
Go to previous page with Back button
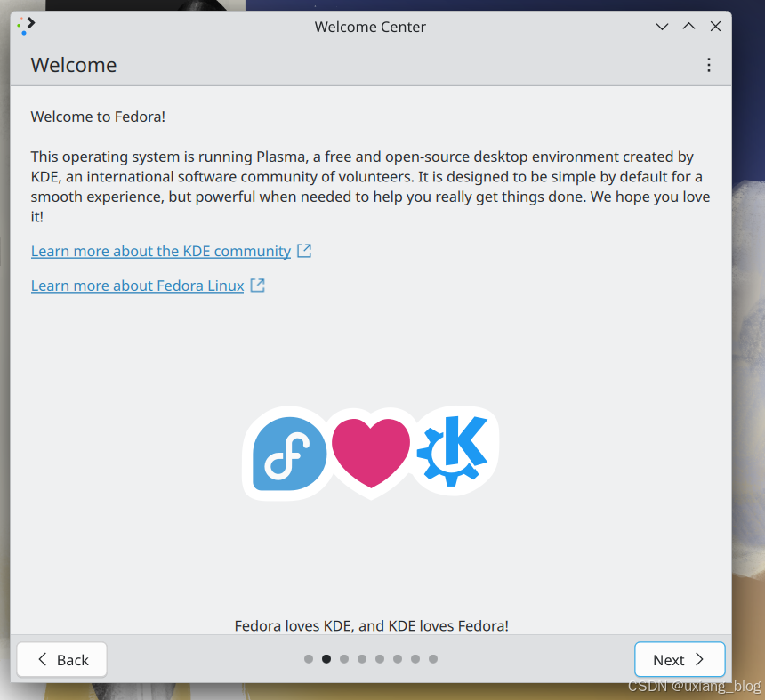click(62, 659)
